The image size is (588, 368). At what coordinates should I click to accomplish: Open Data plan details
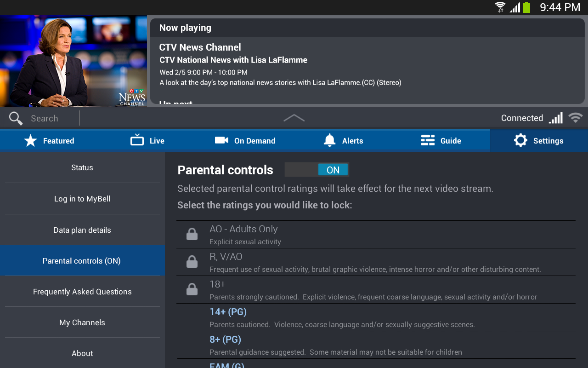82,230
